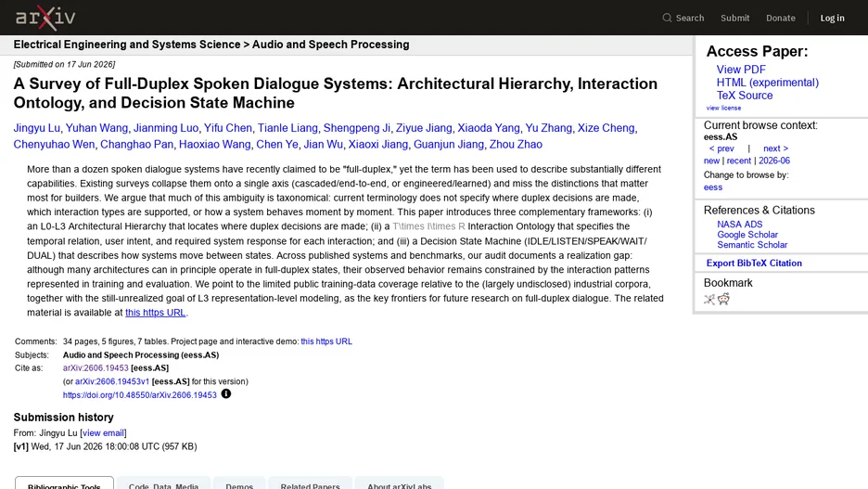The image size is (868, 489).
Task: Click the '[v1] Wed, 17 Jun 2026' history entry
Action: [x=105, y=446]
